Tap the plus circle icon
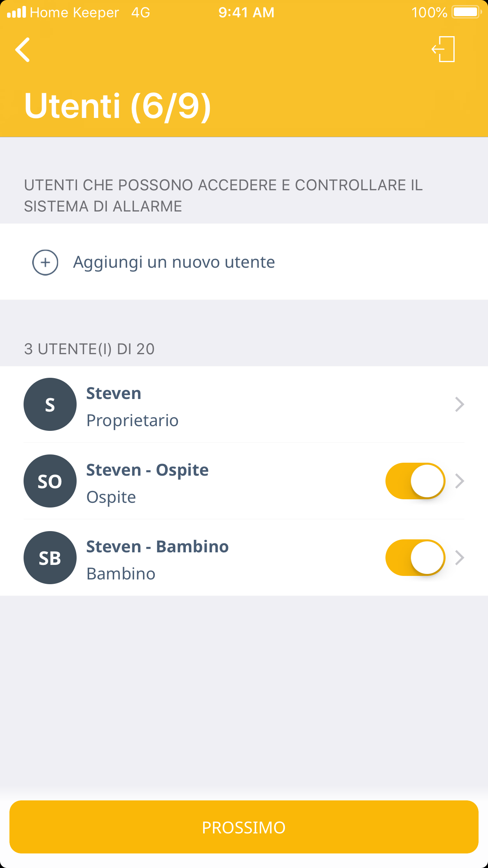This screenshot has width=488, height=868. tap(45, 262)
